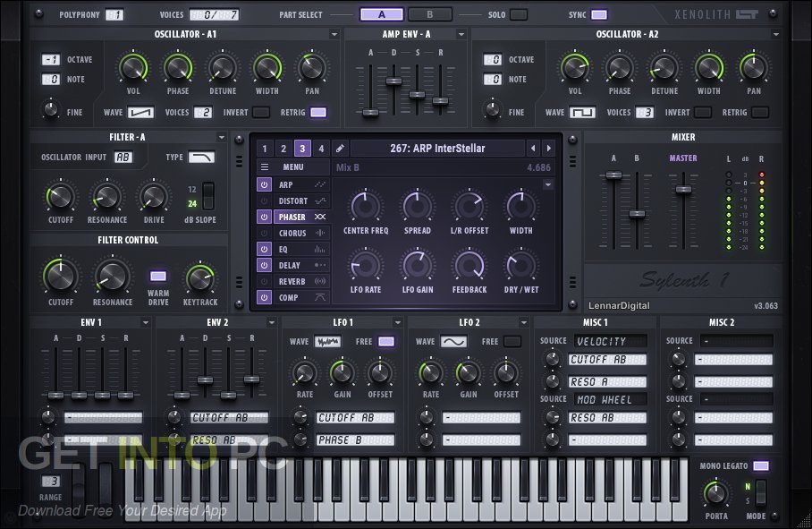Open Oscillator A2 dropdown arrow

(775, 34)
